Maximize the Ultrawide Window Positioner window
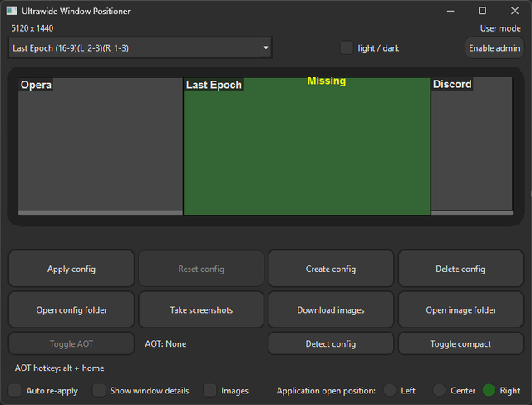The height and width of the screenshot is (405, 532). (x=482, y=11)
